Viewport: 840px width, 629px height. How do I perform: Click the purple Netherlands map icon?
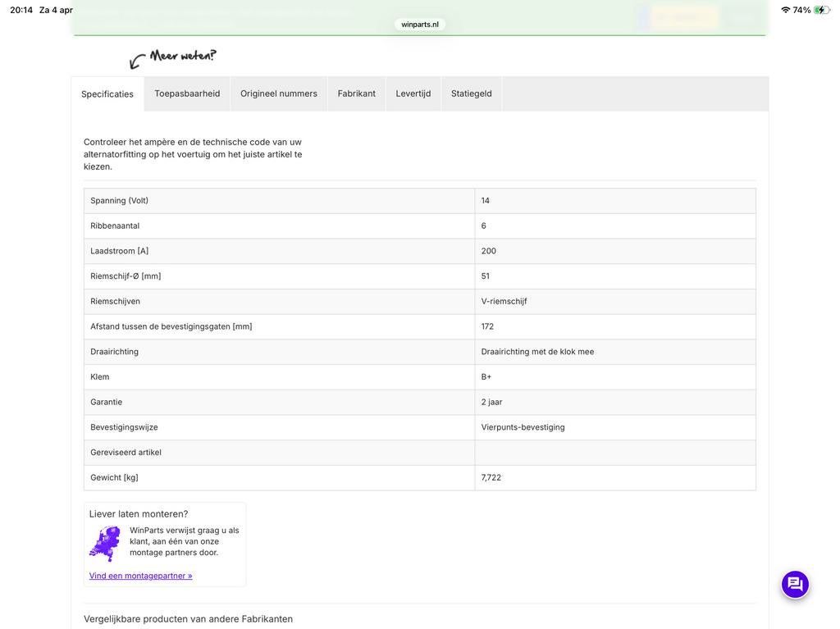(104, 544)
